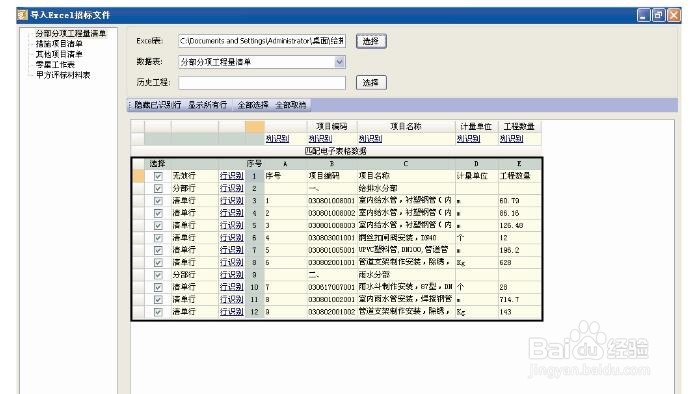Click quantity cell 714.7
Viewport: 690px width, 394px height.
[519, 299]
